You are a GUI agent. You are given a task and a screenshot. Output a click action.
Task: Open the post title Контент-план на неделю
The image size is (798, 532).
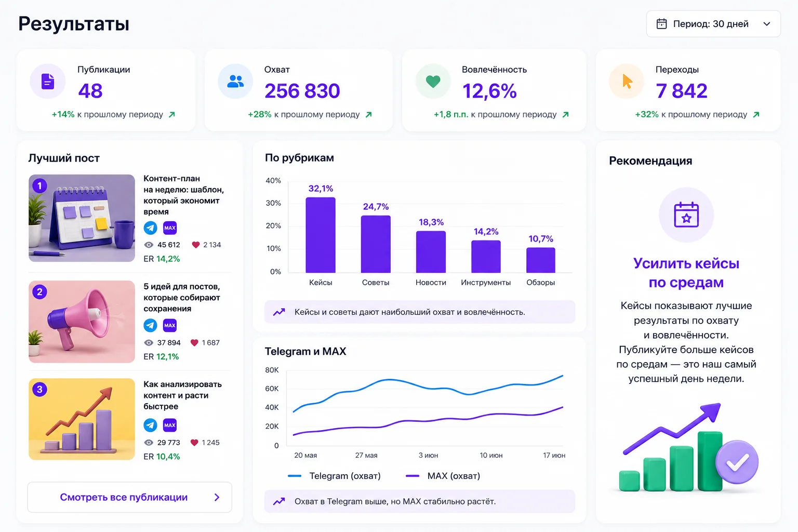tap(184, 195)
